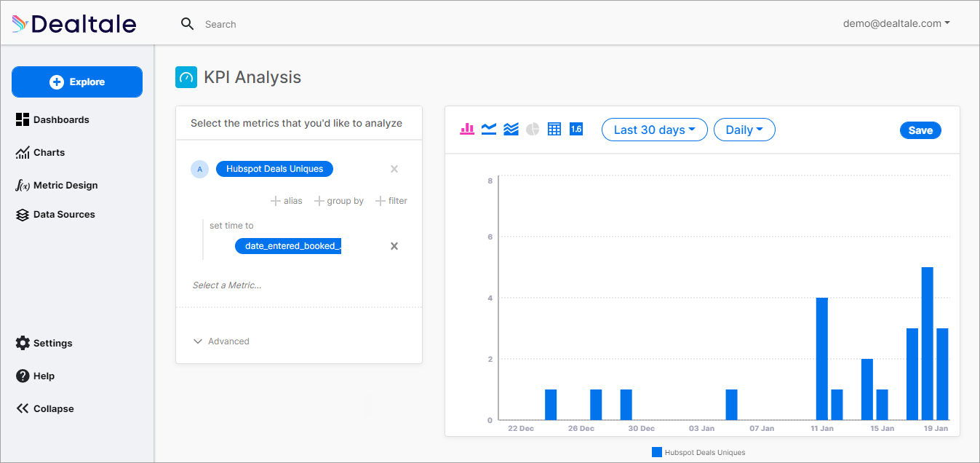Remove the Hubspot Deals Uniques metric
The height and width of the screenshot is (463, 980).
tap(394, 169)
